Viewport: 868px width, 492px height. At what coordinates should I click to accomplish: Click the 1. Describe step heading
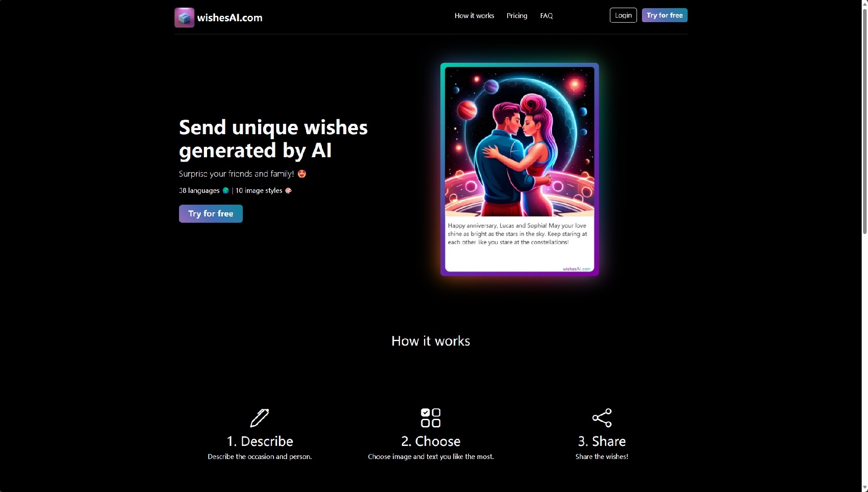(260, 441)
